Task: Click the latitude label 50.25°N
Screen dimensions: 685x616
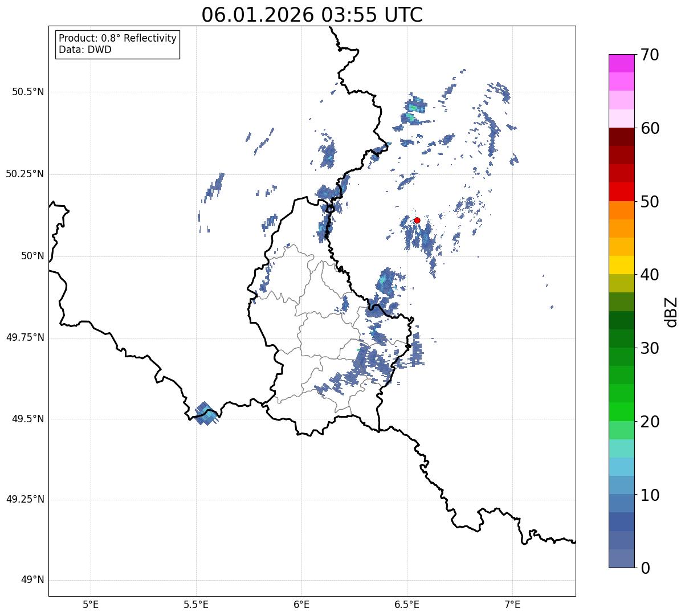Action: click(x=25, y=174)
